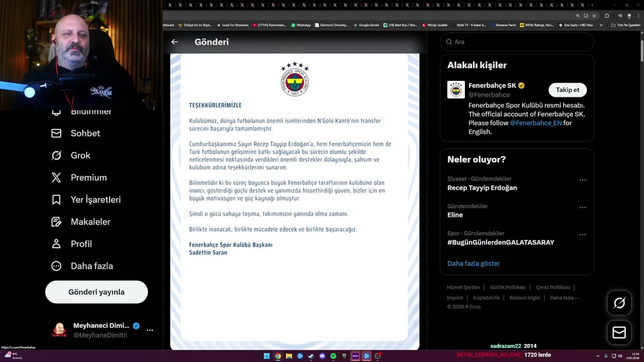The height and width of the screenshot is (362, 644).
Task: Open the Fenerbahçe SK account name
Action: (x=492, y=85)
